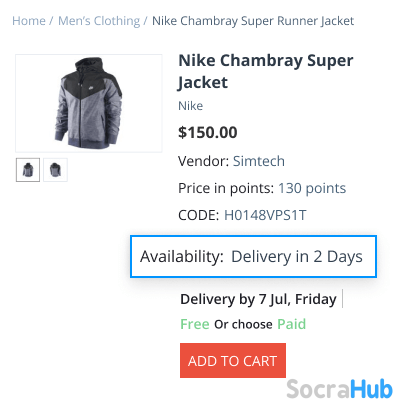Open the main jacket product image
This screenshot has height=400, width=400.
(89, 103)
